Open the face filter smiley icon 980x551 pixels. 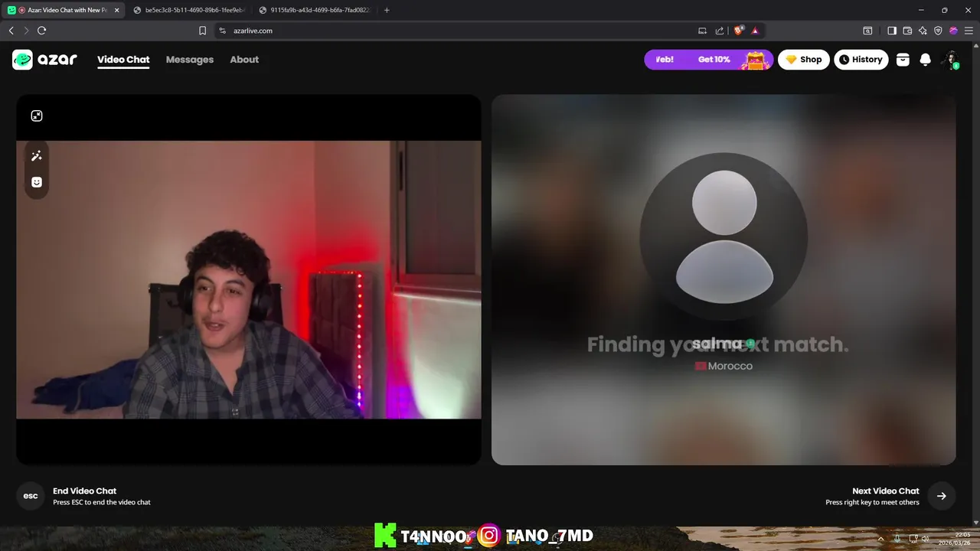[x=37, y=182]
